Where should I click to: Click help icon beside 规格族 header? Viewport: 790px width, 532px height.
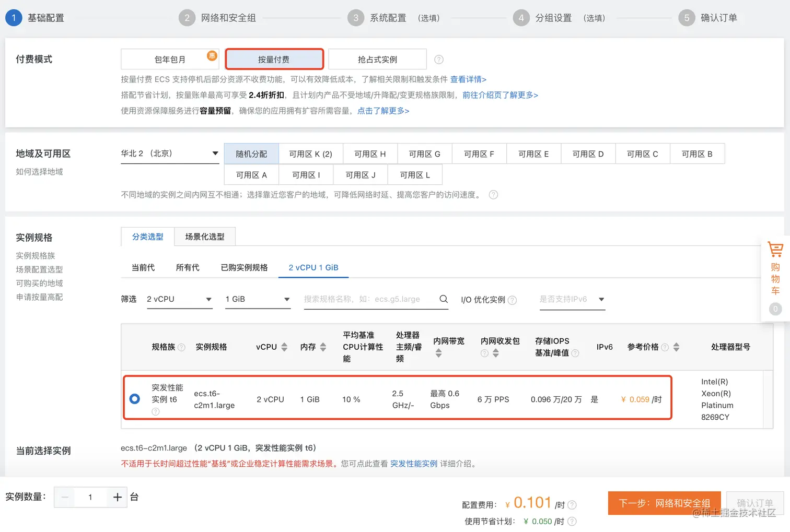(x=181, y=347)
